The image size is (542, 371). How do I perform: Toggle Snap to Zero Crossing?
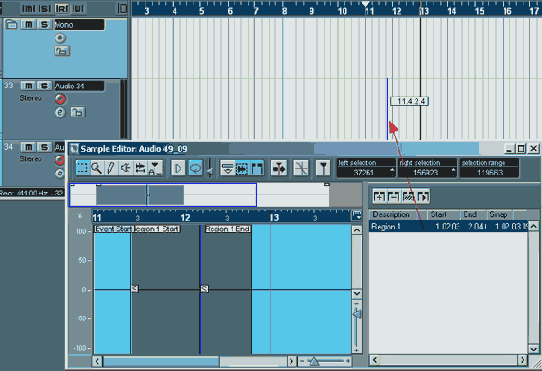pos(301,168)
